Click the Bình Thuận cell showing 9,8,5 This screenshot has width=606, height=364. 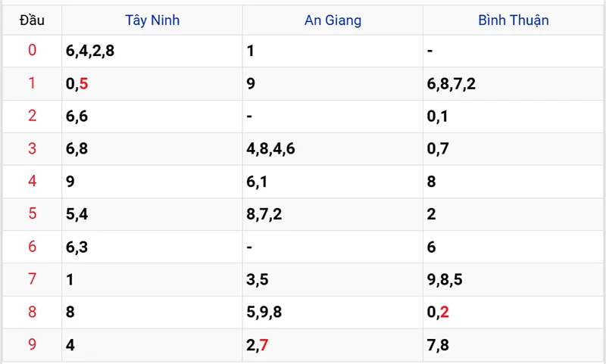[x=445, y=280]
